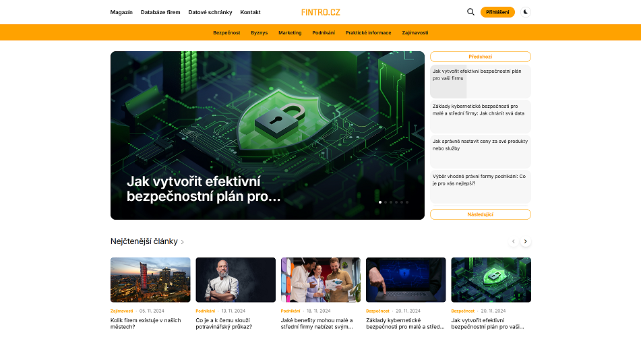Screen dimensions: 641x364
Task: Select the last carousel dot indicator
Action: pyautogui.click(x=407, y=202)
